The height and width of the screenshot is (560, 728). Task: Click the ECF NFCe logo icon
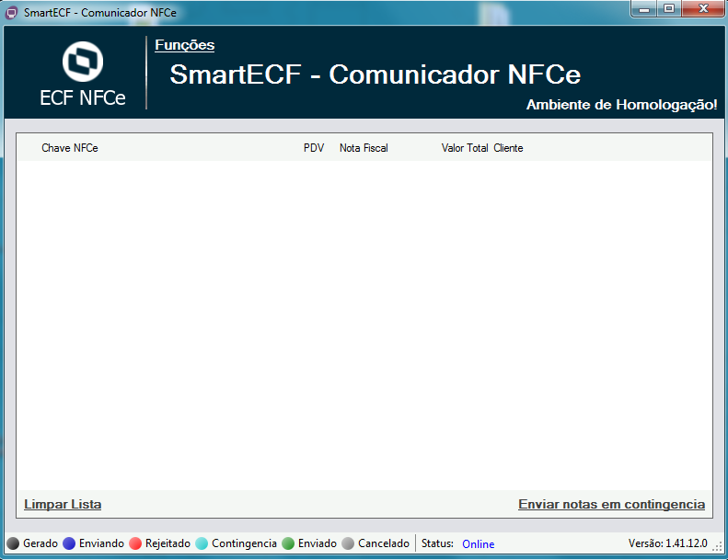(83, 62)
